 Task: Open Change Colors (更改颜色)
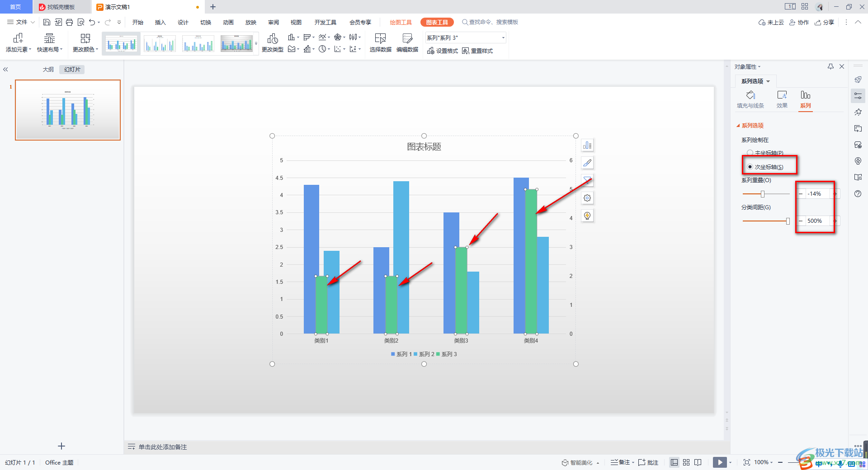(85, 43)
